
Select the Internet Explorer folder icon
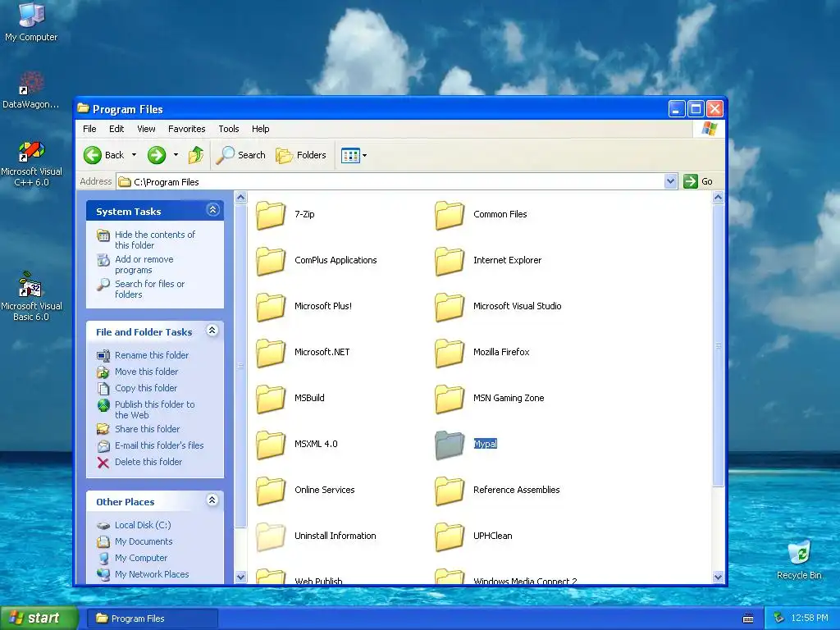click(450, 260)
